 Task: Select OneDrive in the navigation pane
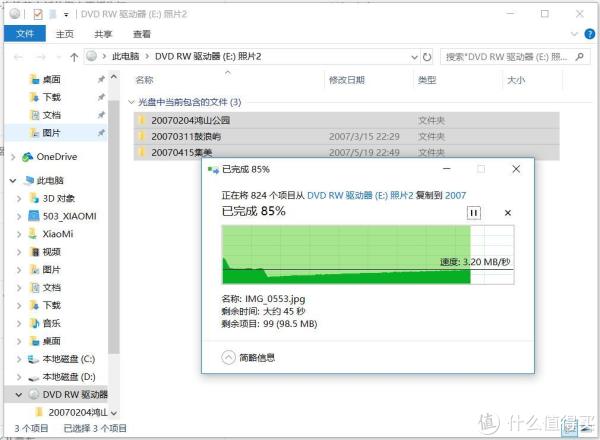coord(56,157)
